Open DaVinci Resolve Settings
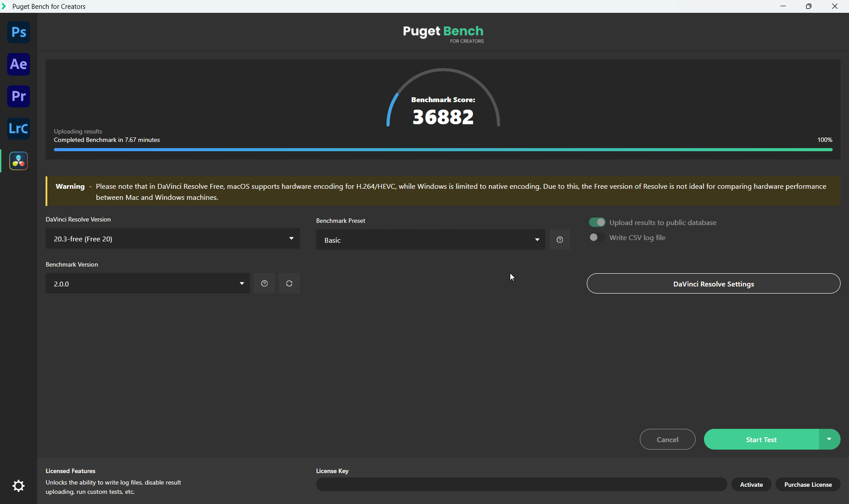The height and width of the screenshot is (504, 849). (x=713, y=284)
